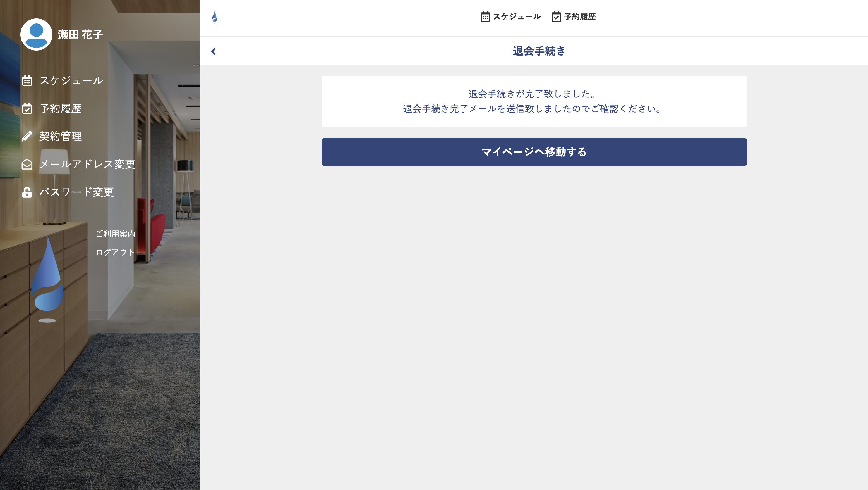Click the ログアウト link
The image size is (868, 490).
pyautogui.click(x=115, y=252)
